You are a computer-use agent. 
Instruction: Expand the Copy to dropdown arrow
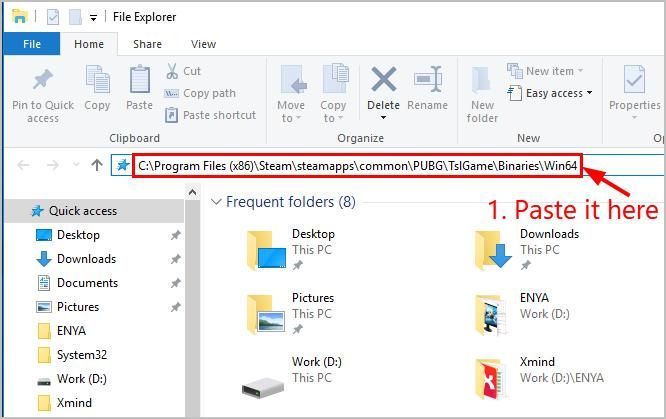(x=341, y=118)
